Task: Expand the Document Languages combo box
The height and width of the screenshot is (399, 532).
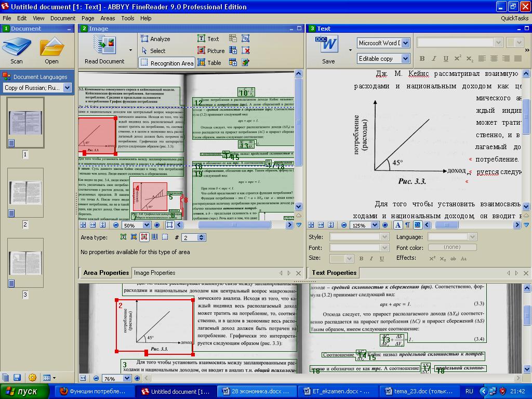Action: tap(67, 87)
